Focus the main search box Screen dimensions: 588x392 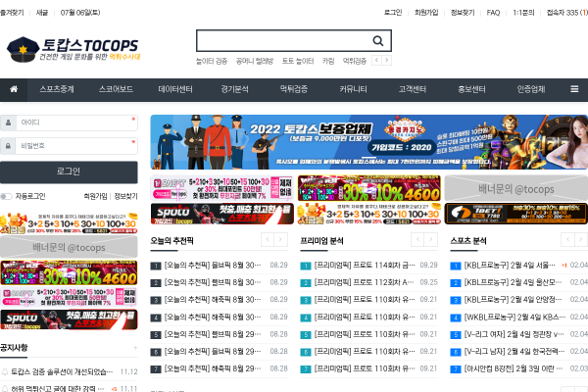coord(284,40)
